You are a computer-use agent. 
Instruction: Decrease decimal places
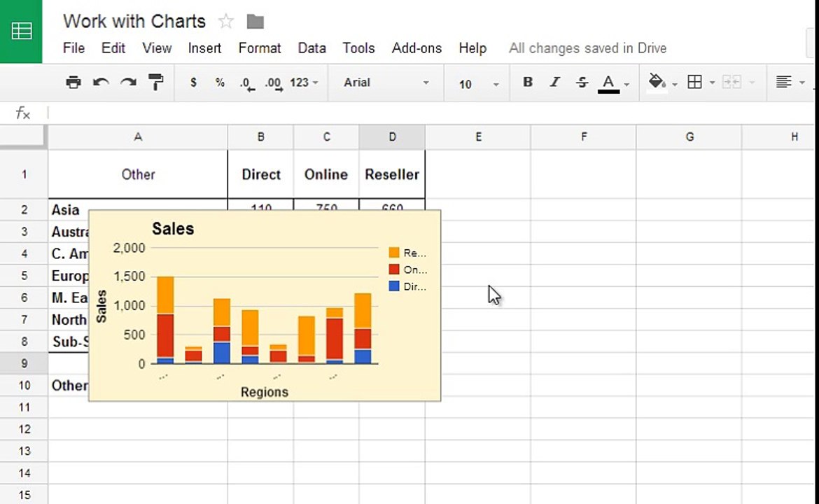(247, 83)
